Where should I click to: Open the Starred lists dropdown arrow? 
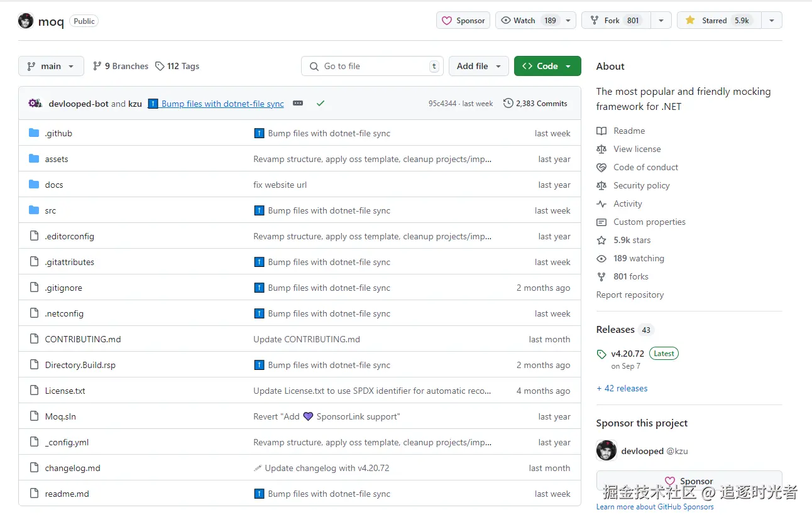772,21
